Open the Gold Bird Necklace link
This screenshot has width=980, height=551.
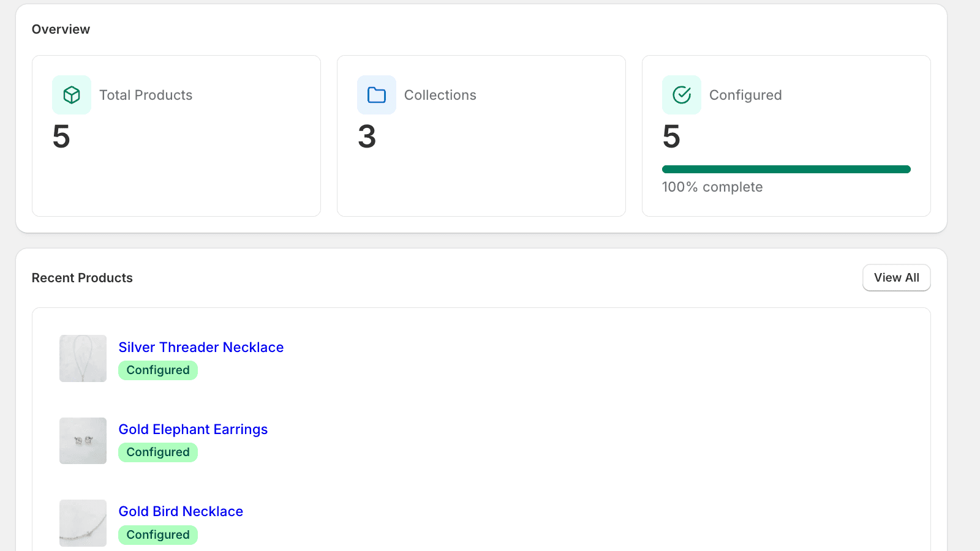pos(181,511)
